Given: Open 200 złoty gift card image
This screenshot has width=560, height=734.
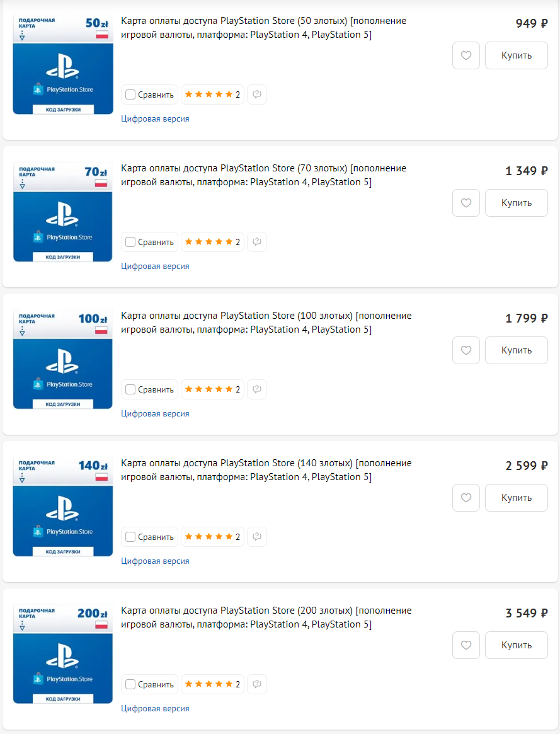Looking at the screenshot, I should tap(63, 654).
